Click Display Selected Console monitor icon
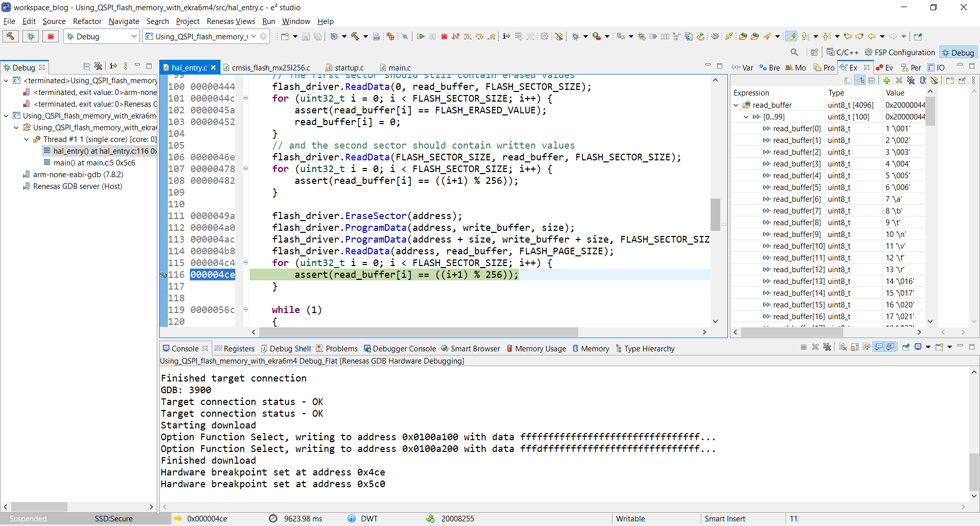This screenshot has height=526, width=980. [918, 347]
